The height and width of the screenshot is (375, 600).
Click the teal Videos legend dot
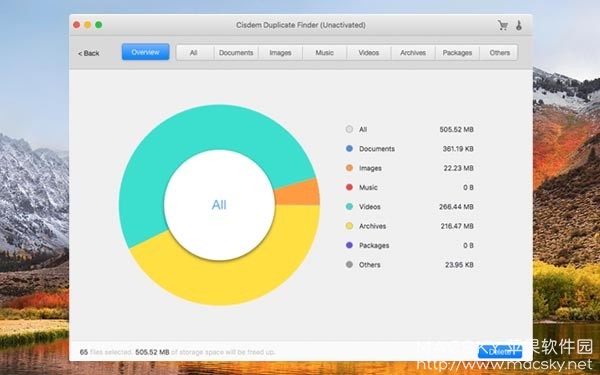[349, 207]
